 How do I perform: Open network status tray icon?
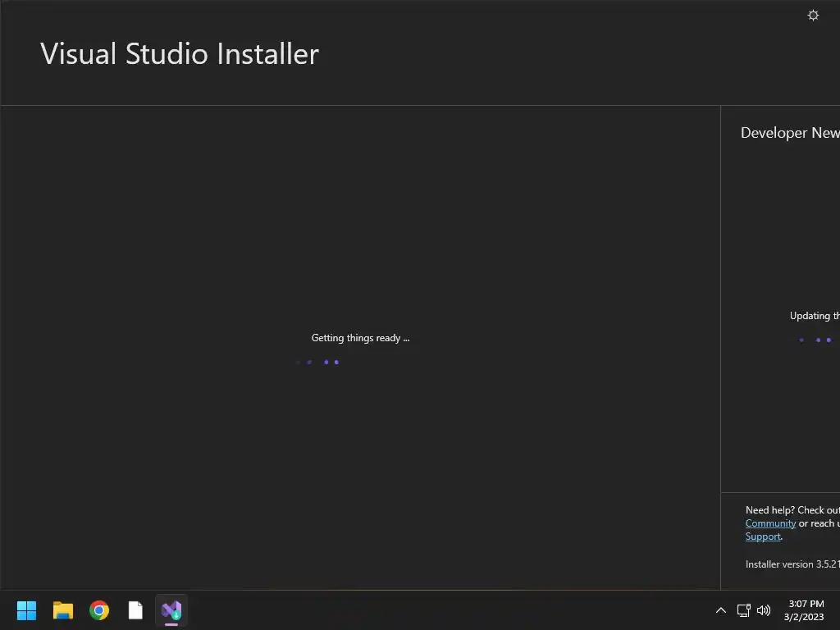(x=743, y=610)
